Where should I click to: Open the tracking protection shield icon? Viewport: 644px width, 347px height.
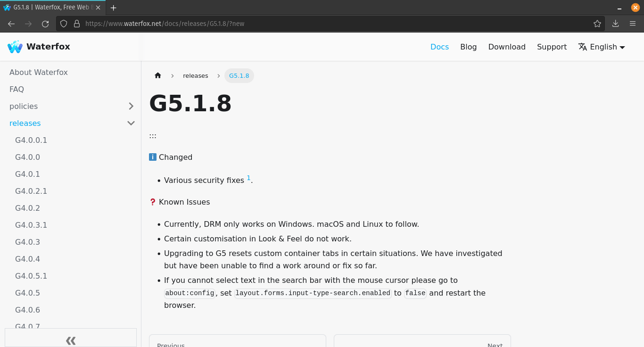tap(64, 24)
